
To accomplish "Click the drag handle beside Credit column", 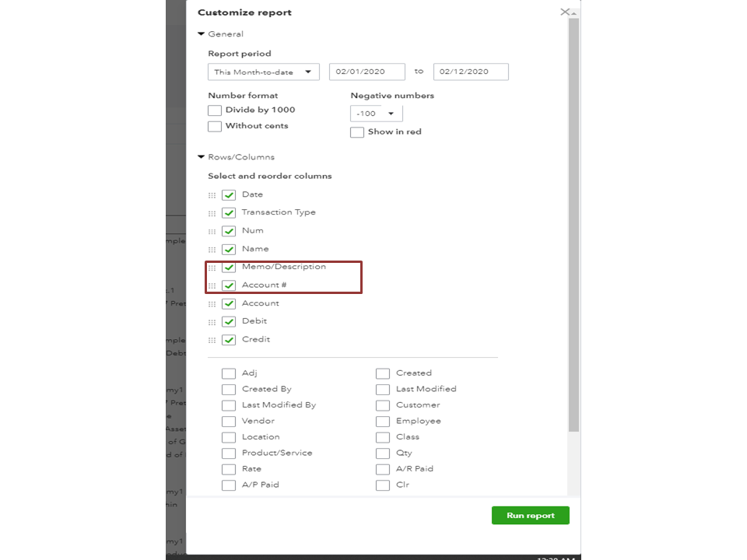I will tap(212, 341).
